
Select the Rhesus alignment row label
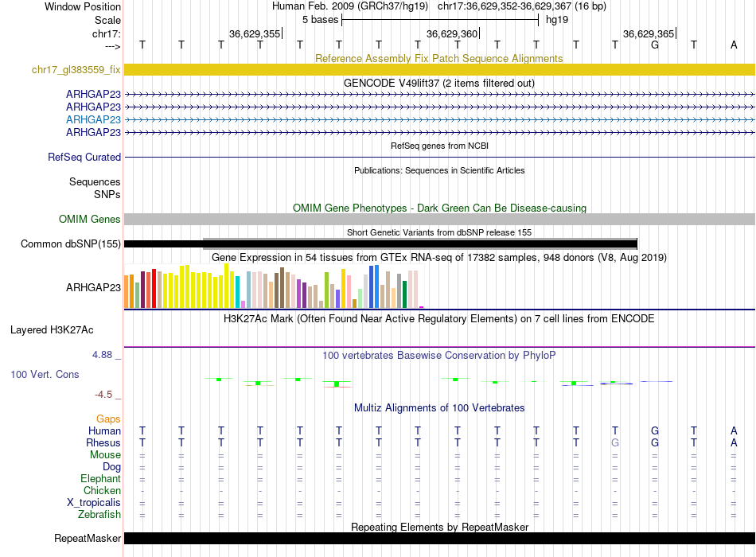[x=103, y=443]
